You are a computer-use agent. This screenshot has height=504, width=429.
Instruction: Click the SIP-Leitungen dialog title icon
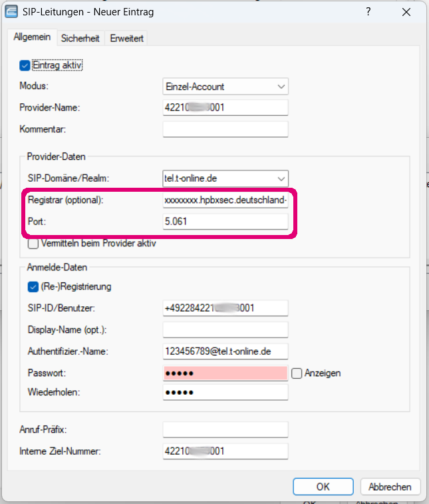tap(11, 12)
